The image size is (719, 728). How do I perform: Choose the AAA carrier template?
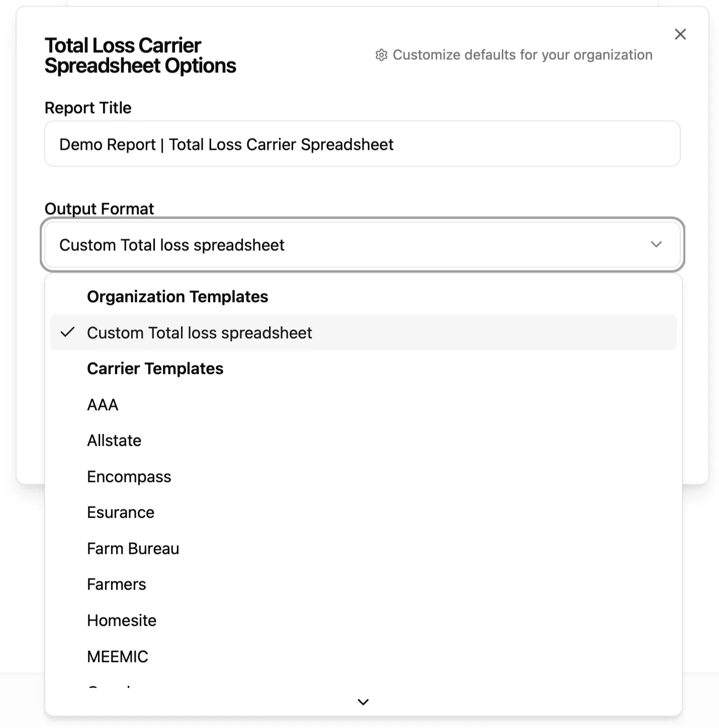363,405
